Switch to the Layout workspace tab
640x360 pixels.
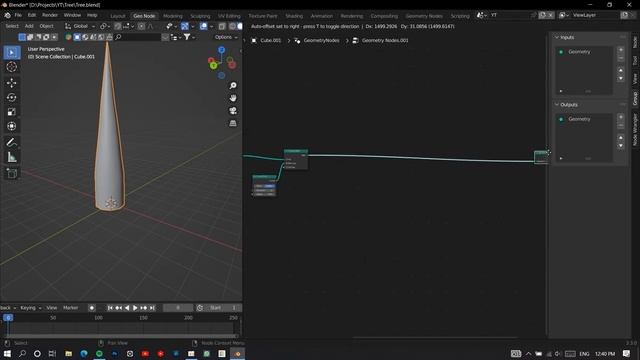[x=118, y=16]
